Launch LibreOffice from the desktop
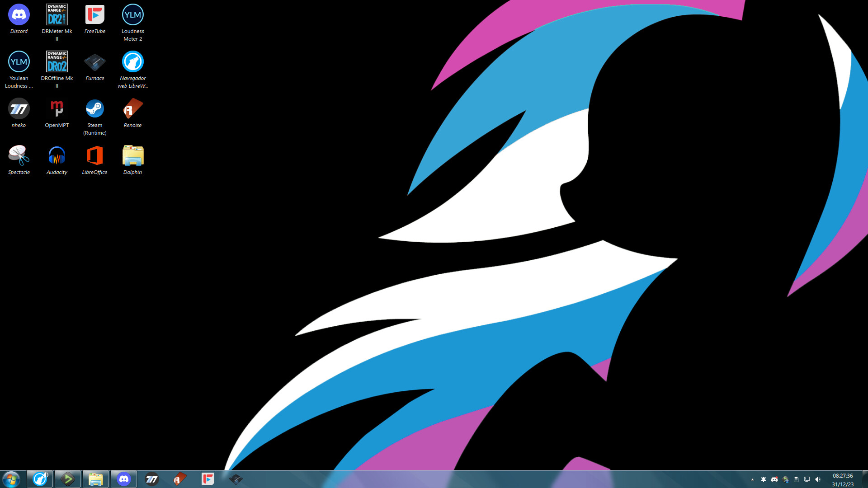Screen dimensions: 868x488 pos(95,156)
